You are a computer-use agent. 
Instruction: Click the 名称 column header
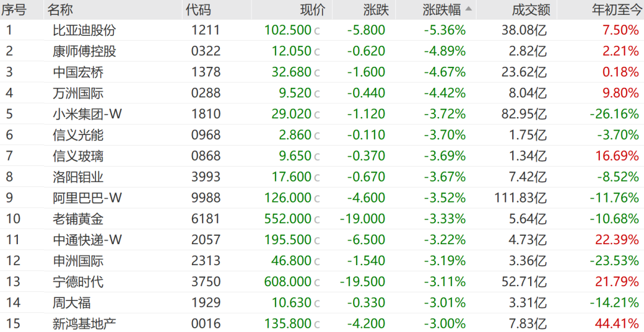60,10
